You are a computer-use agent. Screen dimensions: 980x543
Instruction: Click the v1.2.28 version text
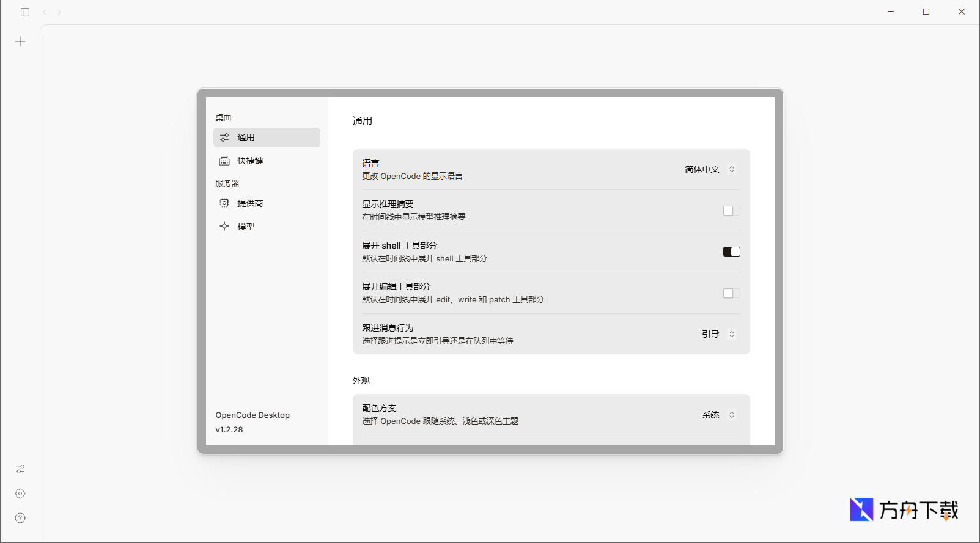(229, 429)
